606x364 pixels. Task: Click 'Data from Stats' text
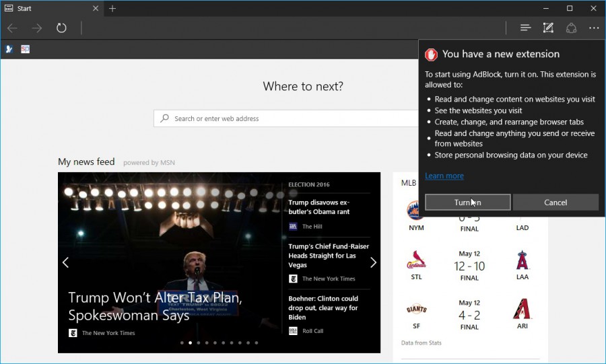click(422, 342)
